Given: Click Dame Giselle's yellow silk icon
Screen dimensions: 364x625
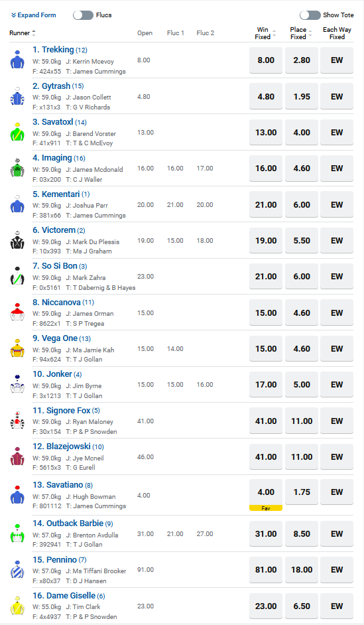Looking at the screenshot, I should pos(17,606).
